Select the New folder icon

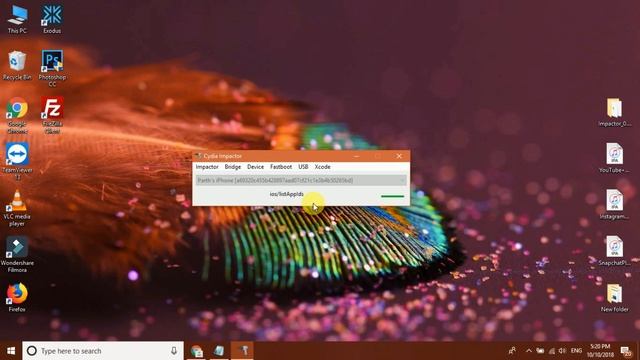pyautogui.click(x=614, y=298)
